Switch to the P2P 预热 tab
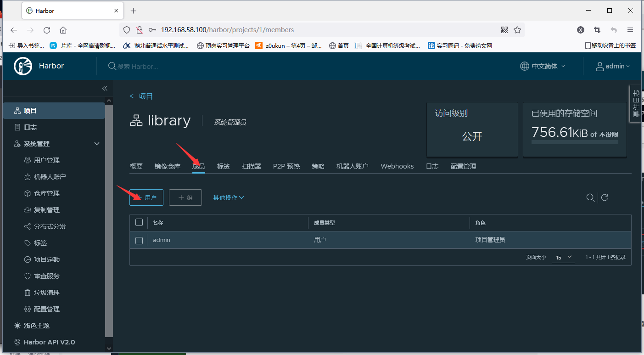 pos(286,166)
